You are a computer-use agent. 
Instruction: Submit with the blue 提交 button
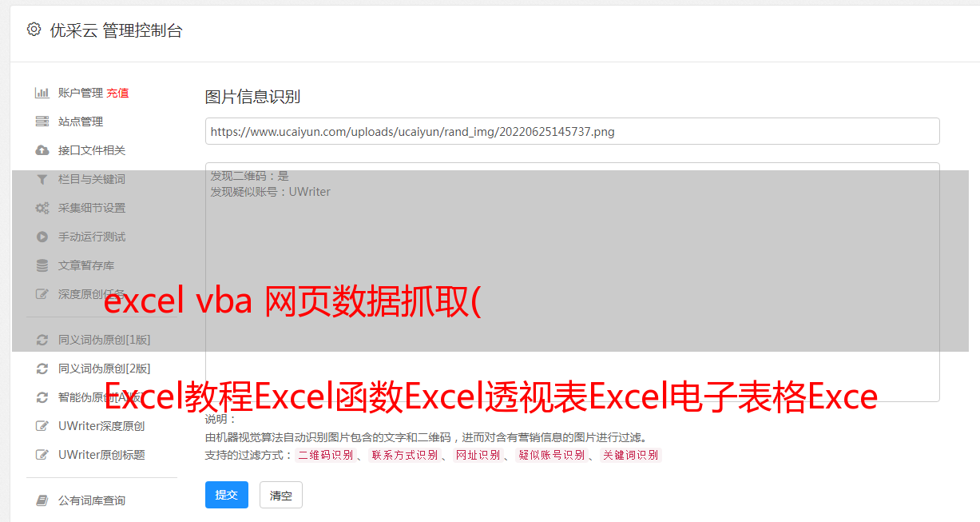point(227,495)
